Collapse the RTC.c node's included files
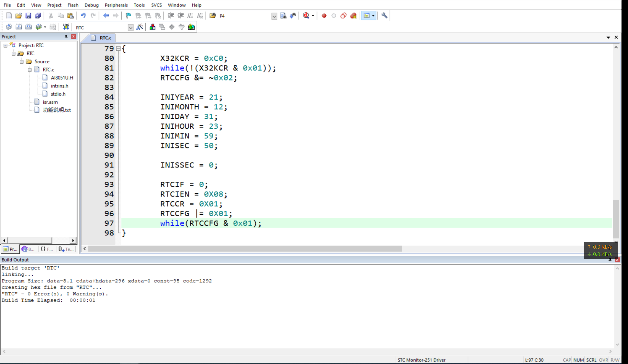Viewport: 628px width, 364px height. click(30, 70)
